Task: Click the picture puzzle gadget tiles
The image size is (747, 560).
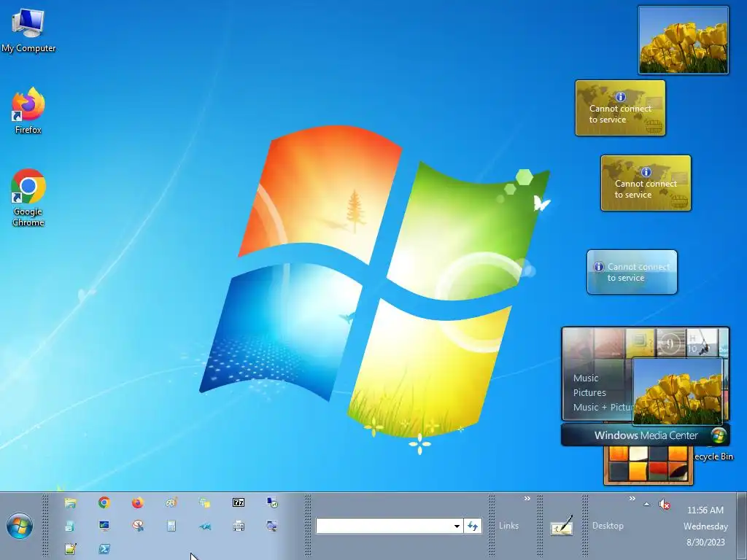Action: coord(648,465)
